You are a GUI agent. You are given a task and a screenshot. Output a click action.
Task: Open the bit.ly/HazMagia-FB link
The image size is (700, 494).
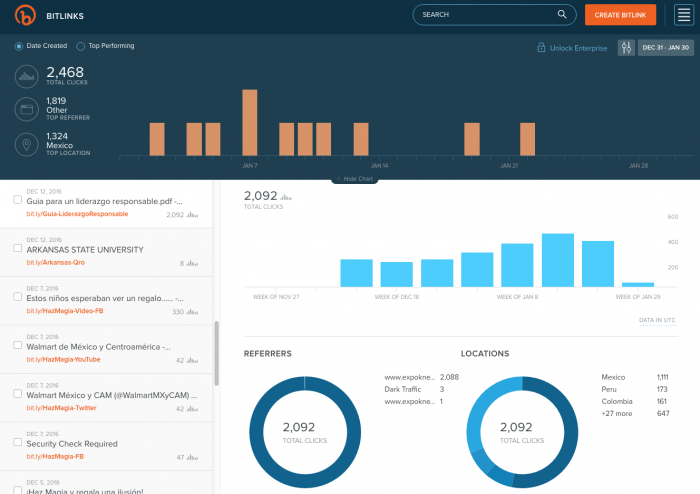(55, 457)
